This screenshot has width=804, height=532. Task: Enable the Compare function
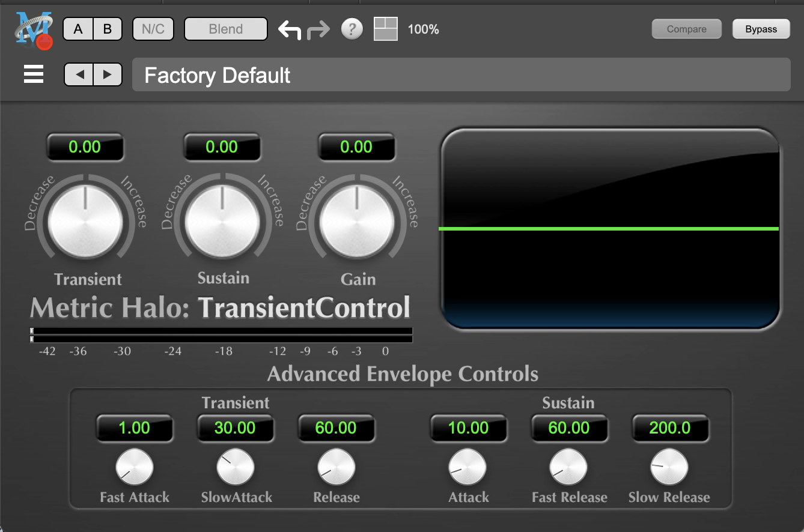pos(686,28)
